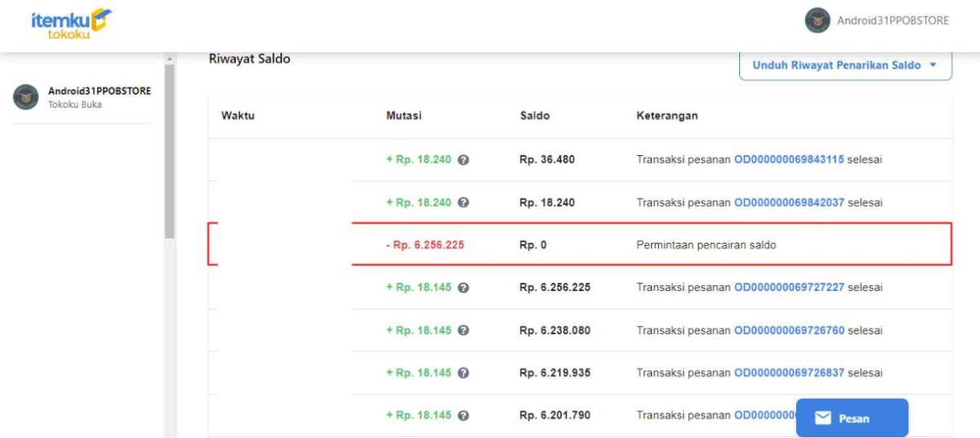Screen dimensions: 980x438
Task: Open order link OD000000069842037
Action: [788, 203]
